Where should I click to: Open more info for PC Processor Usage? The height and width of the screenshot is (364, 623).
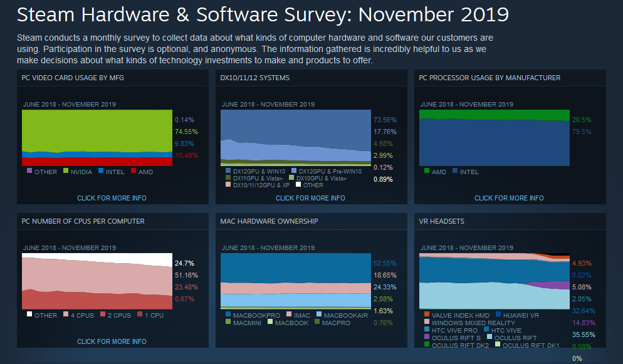(509, 198)
